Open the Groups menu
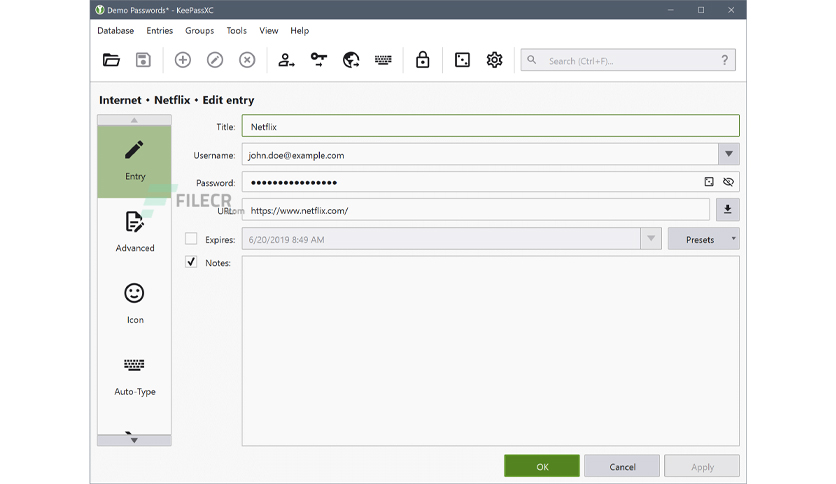Screen dimensions: 836x484 click(199, 30)
